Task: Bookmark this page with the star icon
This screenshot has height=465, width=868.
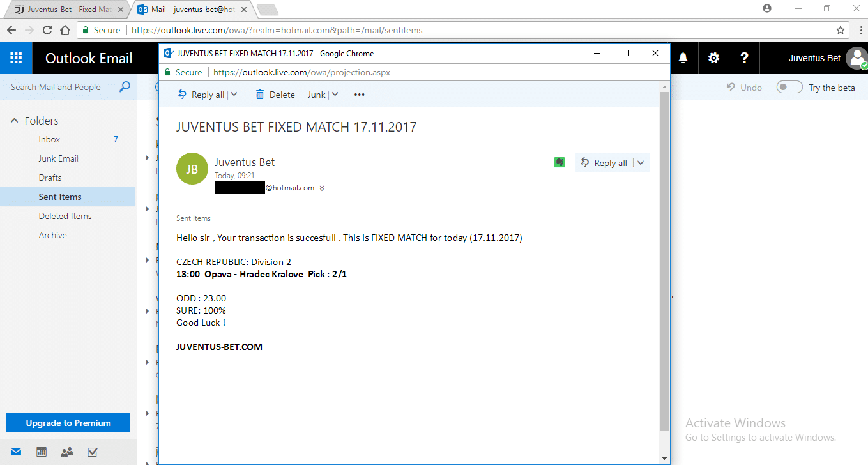Action: [x=841, y=30]
